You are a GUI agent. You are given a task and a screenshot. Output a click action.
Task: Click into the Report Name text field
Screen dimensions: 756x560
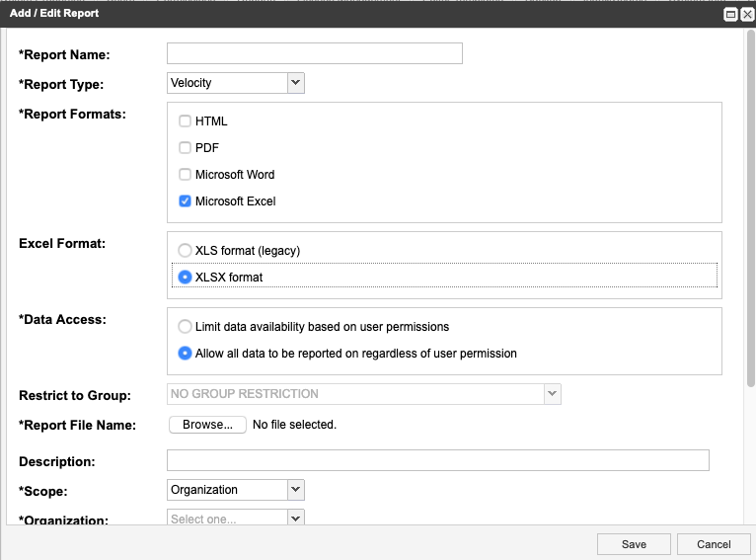pyautogui.click(x=315, y=54)
